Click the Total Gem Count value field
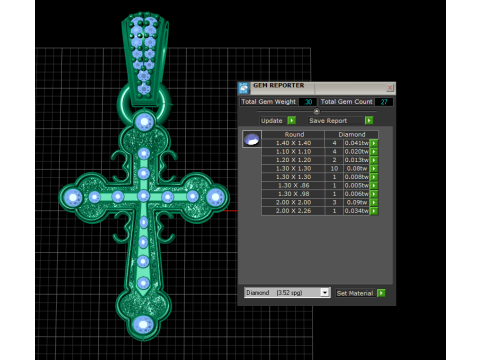The width and height of the screenshot is (480, 360). (x=384, y=102)
